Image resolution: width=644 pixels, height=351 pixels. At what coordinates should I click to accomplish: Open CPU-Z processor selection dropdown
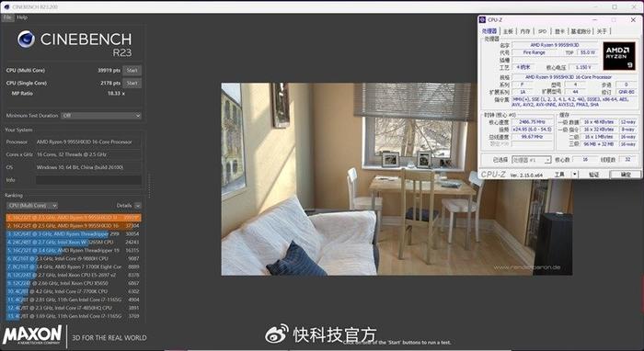[532, 160]
